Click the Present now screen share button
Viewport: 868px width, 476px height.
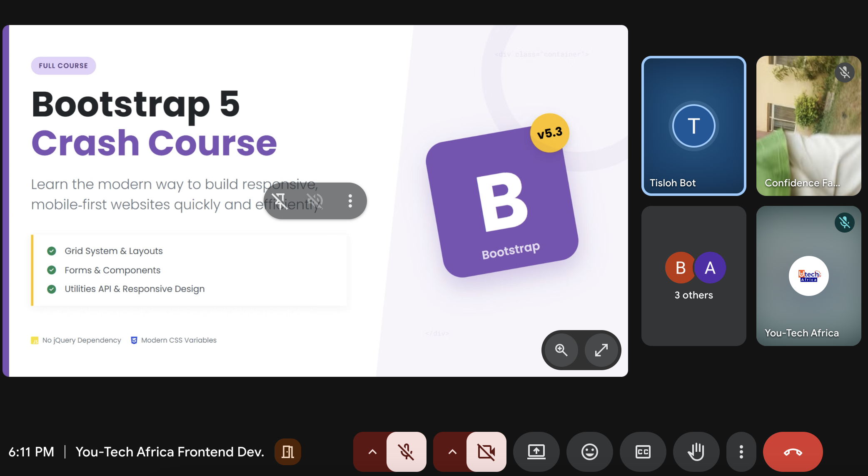click(x=536, y=452)
